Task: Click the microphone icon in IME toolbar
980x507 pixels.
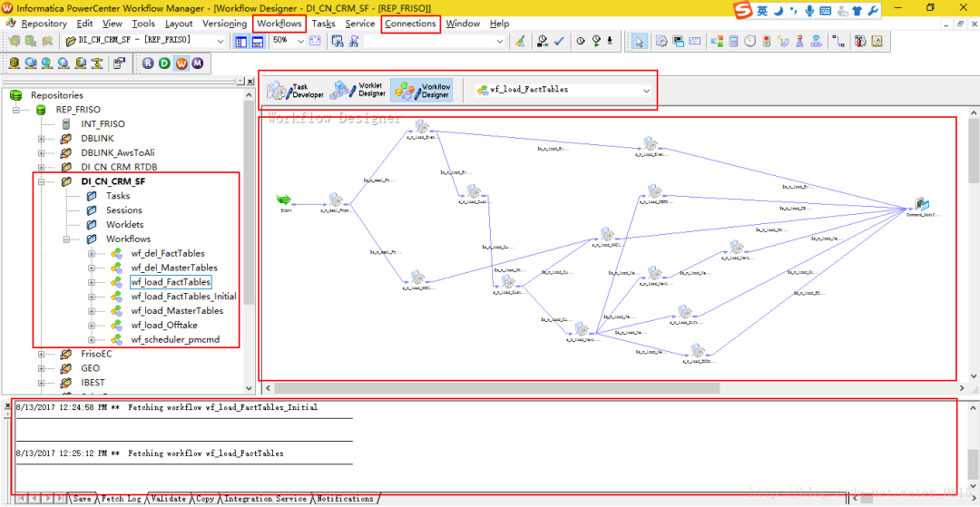Action: [x=810, y=11]
